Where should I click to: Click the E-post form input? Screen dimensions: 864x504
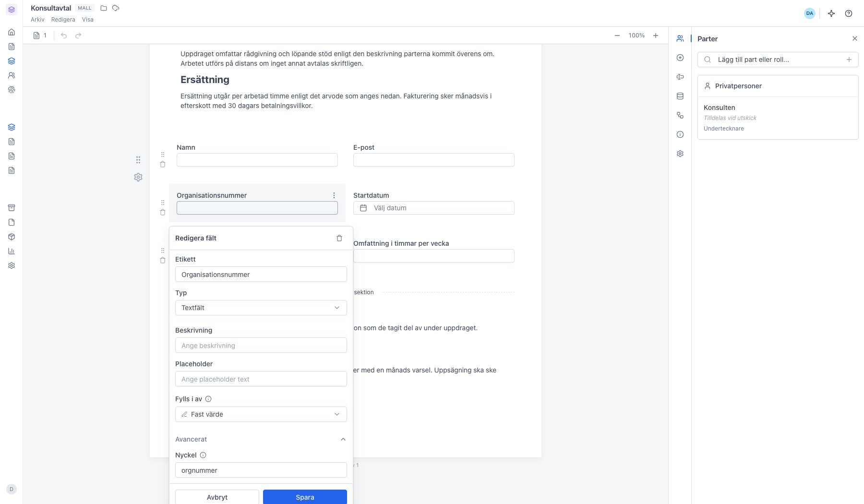(x=434, y=160)
